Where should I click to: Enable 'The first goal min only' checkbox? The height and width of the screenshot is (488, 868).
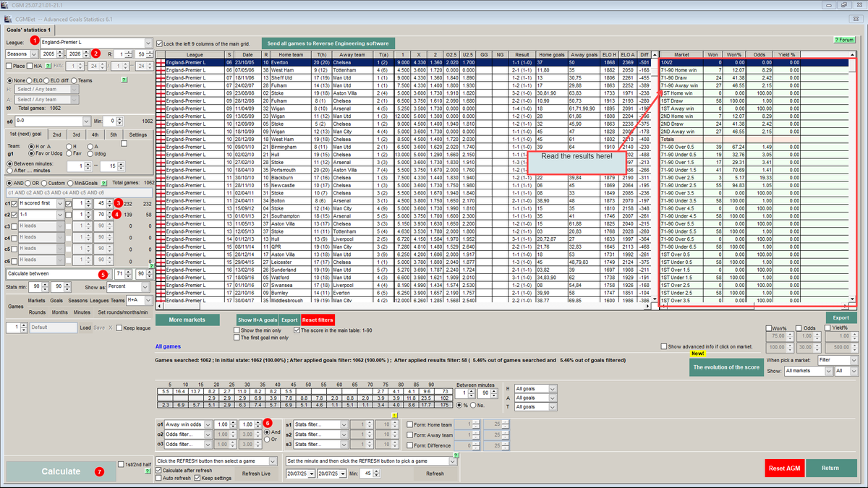coord(237,338)
